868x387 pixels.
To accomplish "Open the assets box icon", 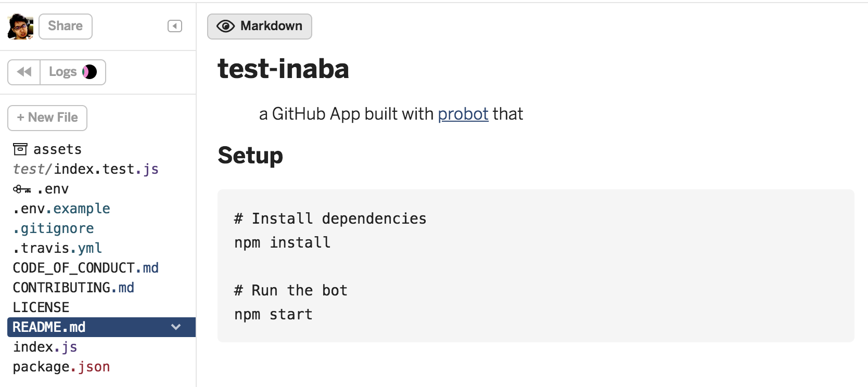I will point(20,149).
